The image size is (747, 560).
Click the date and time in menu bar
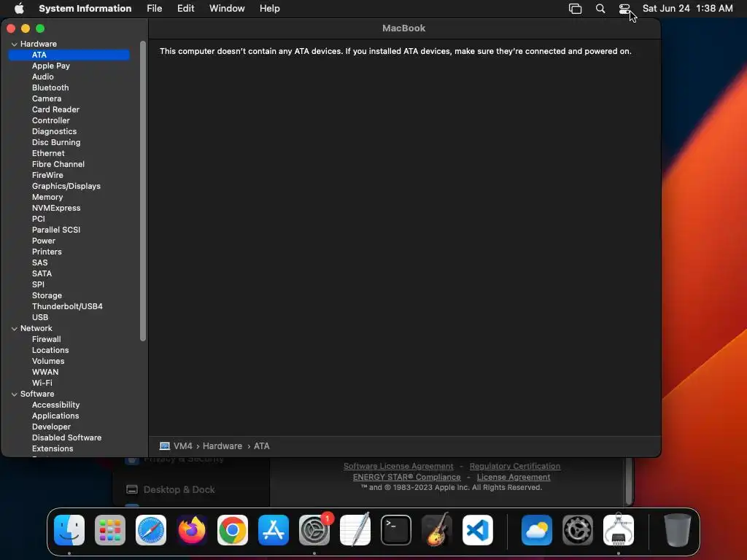(x=687, y=9)
